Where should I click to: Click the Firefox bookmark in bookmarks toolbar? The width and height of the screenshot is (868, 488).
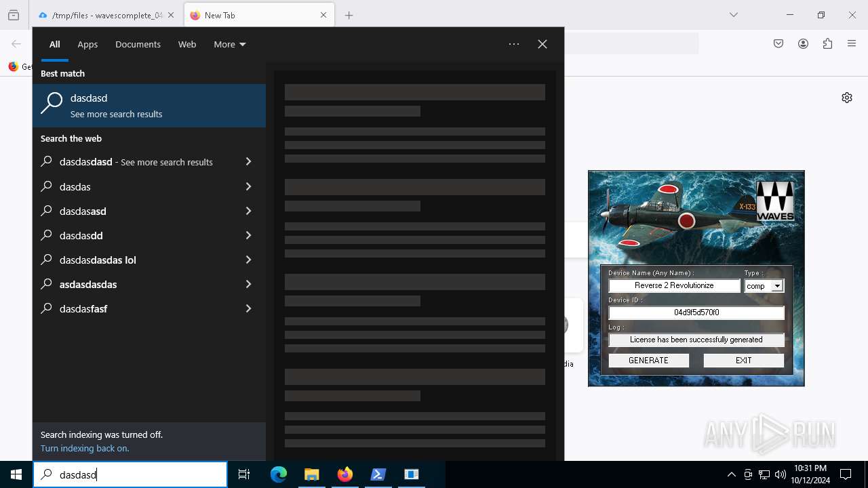click(x=19, y=66)
